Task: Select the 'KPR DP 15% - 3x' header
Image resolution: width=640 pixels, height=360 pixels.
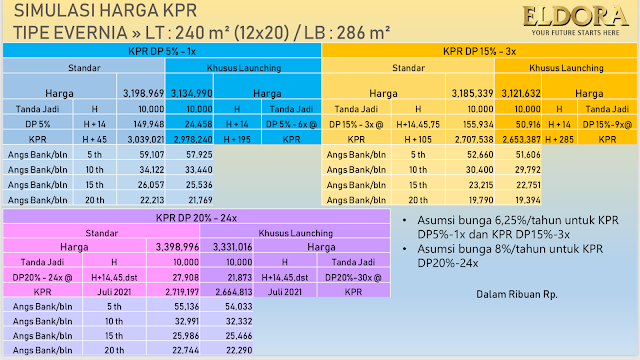Action: pyautogui.click(x=480, y=51)
